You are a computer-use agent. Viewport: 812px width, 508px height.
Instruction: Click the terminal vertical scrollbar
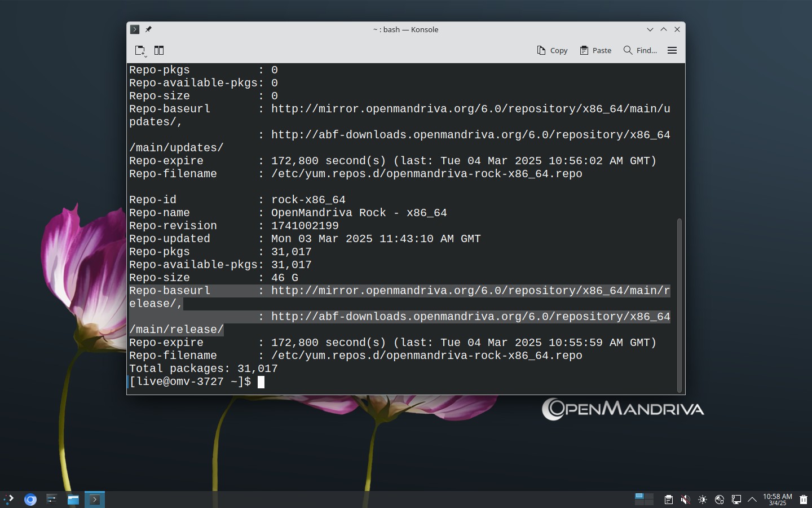[679, 305]
